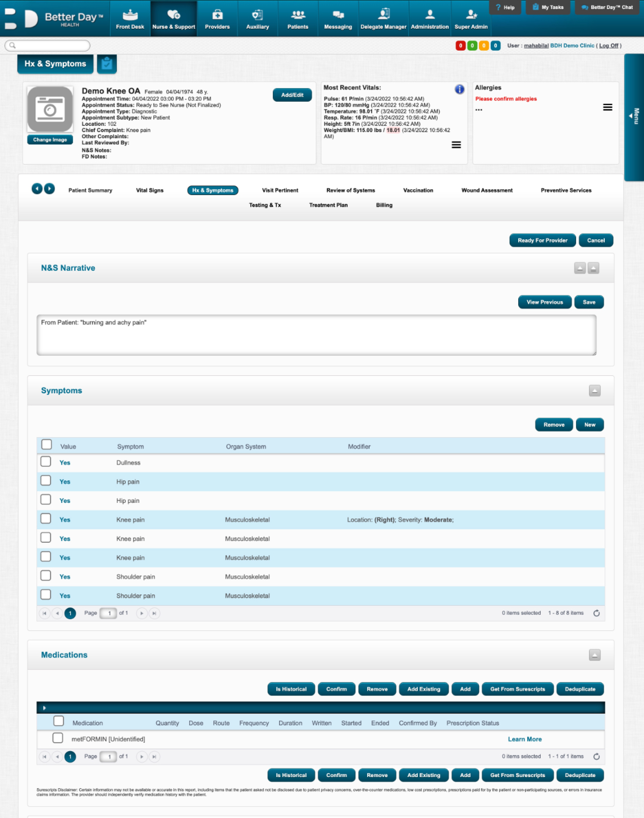
Task: Check the Dullness symptom row checkbox
Action: pos(46,462)
